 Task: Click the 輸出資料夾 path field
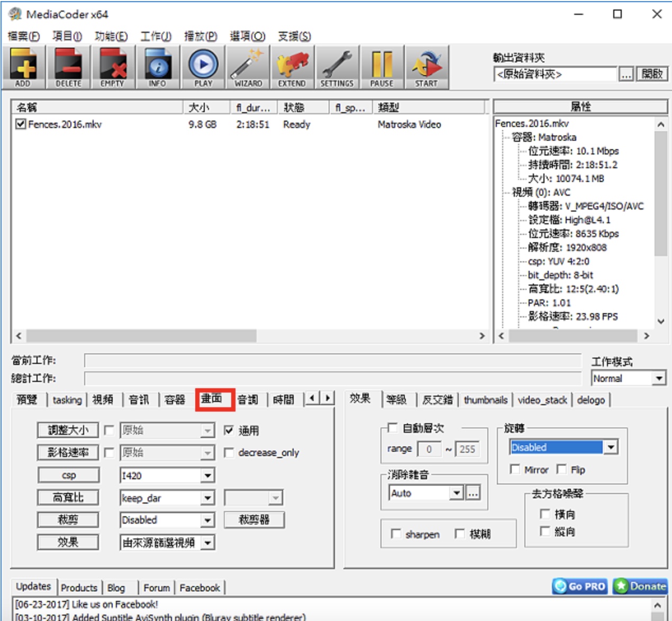pos(555,74)
